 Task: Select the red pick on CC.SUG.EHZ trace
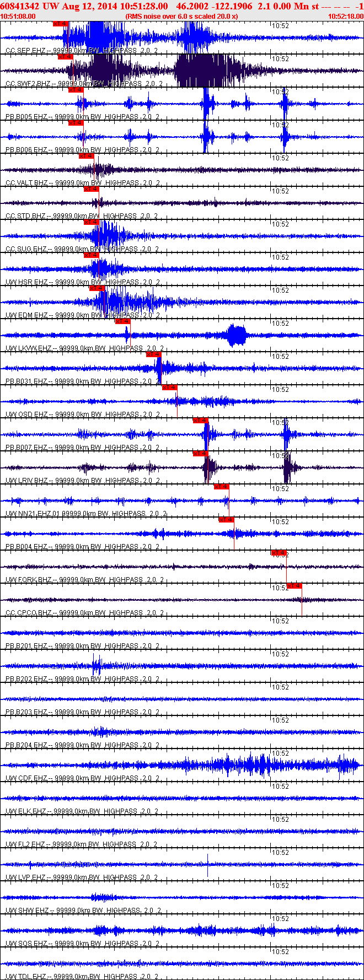(92, 222)
